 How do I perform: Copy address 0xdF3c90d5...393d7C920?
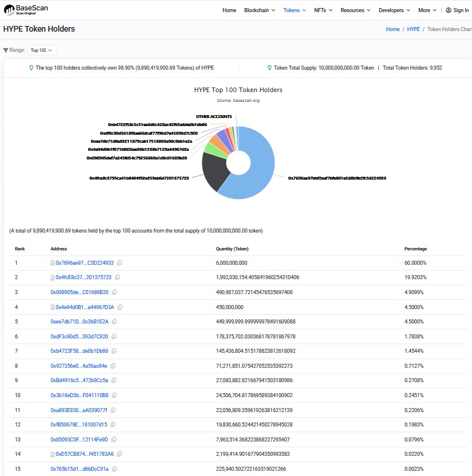114,337
